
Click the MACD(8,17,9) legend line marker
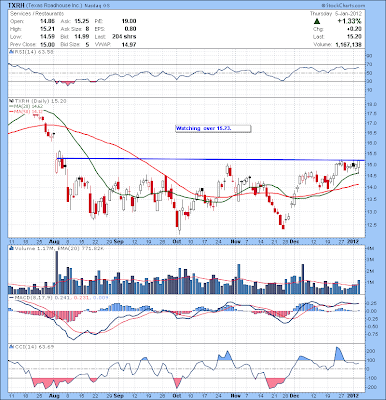(x=11, y=297)
